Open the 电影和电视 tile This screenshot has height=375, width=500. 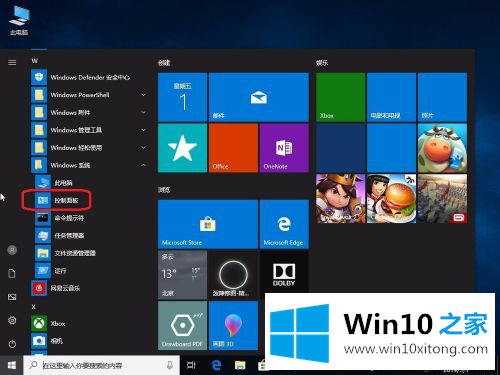point(391,97)
